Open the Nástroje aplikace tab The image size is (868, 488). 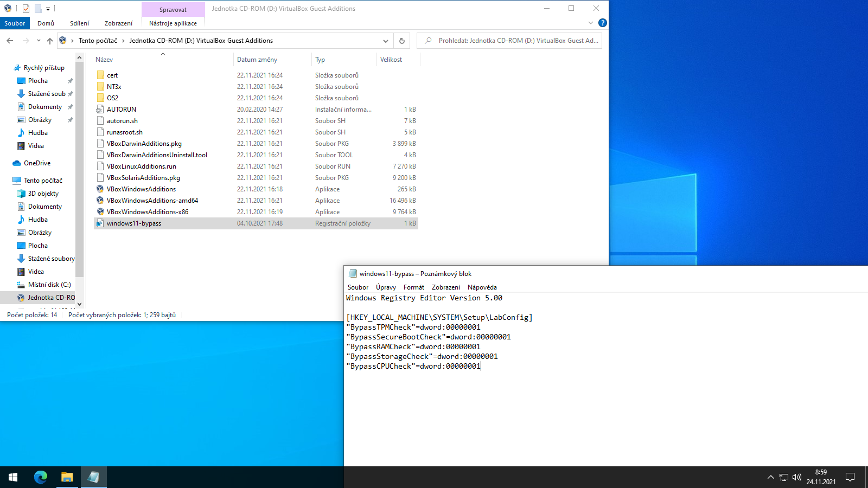173,23
